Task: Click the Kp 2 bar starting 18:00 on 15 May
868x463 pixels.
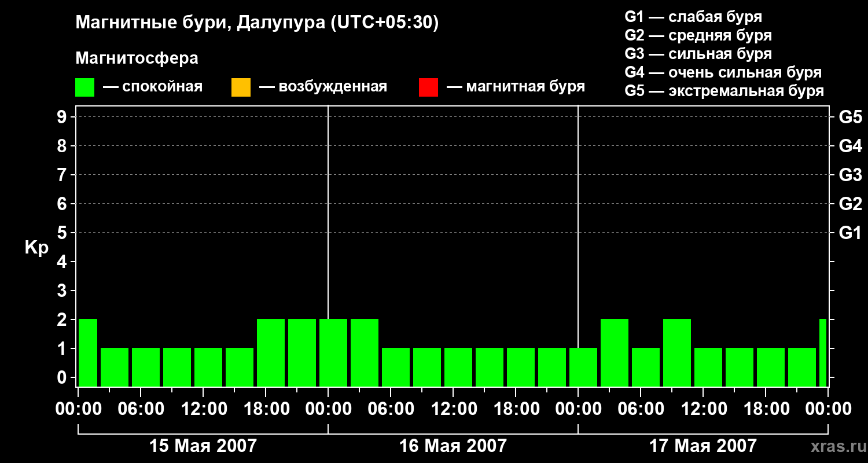Action: click(271, 352)
